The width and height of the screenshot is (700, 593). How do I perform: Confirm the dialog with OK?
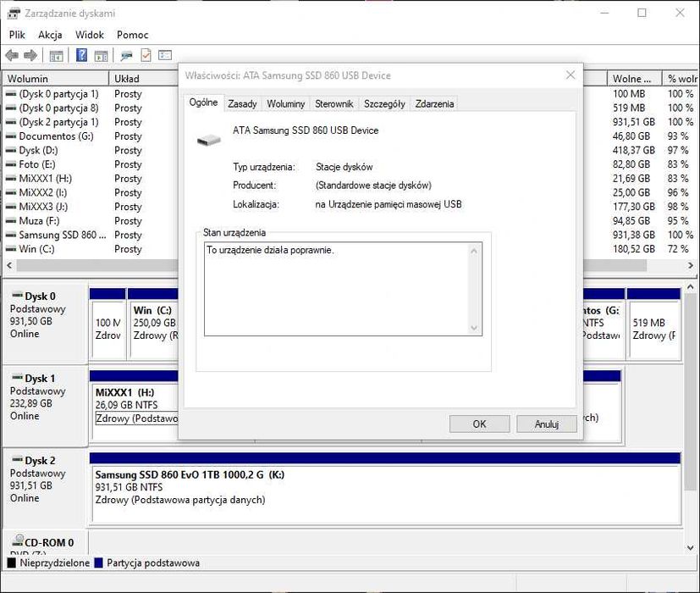point(479,424)
